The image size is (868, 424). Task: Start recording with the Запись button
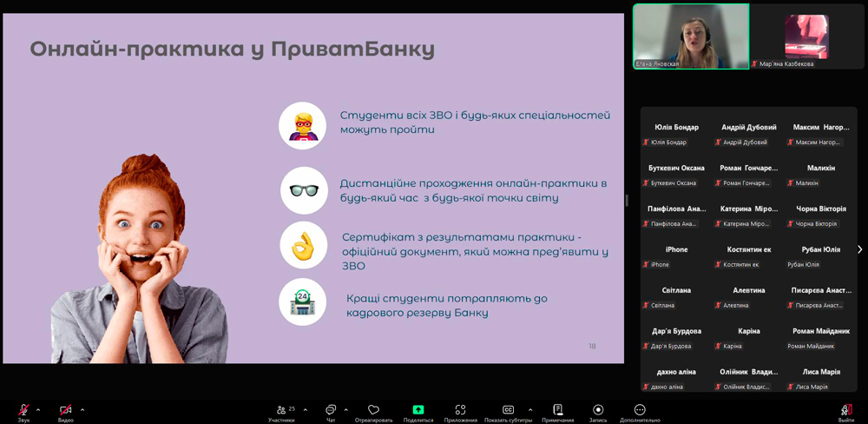coord(598,410)
